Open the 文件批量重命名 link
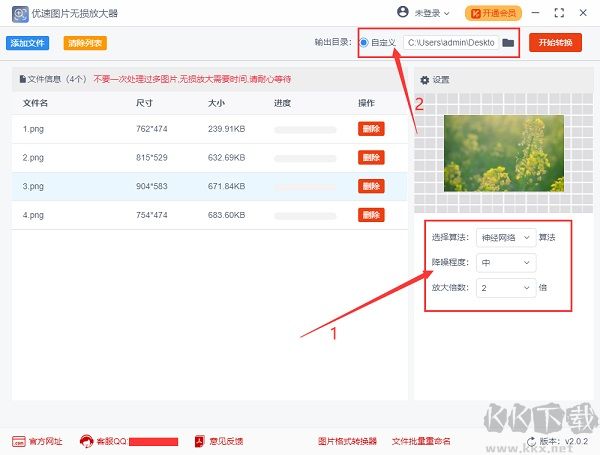This screenshot has width=600, height=455. [x=421, y=441]
